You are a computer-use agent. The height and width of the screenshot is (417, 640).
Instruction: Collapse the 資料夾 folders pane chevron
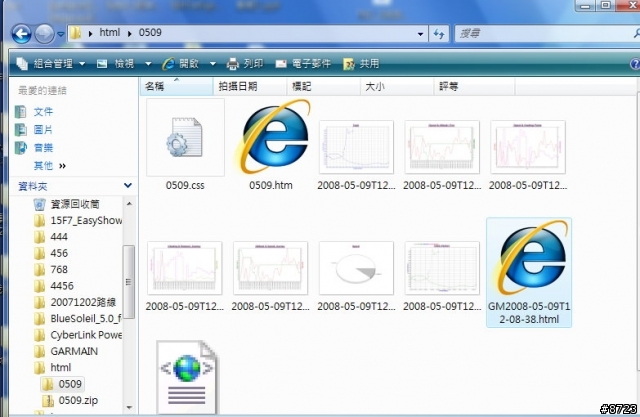tap(128, 186)
